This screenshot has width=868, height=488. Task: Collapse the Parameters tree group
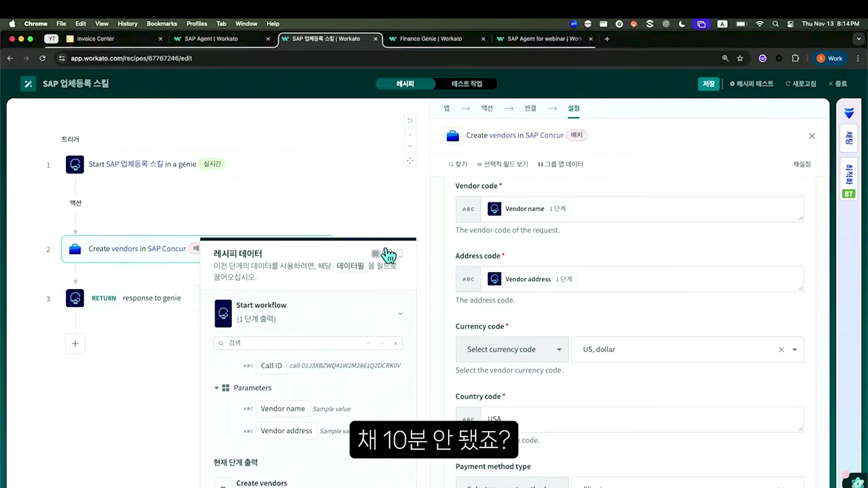217,388
